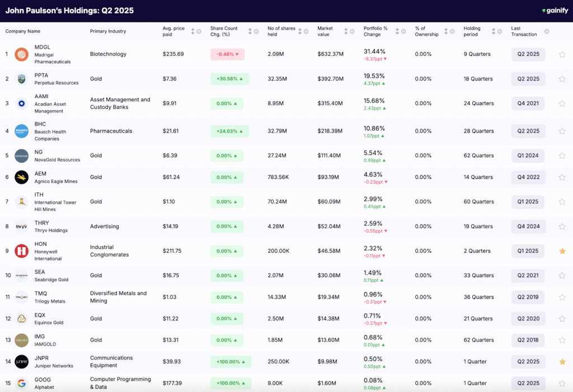Click IMG's Q2 2018 last transaction button
Screen dimensions: 573x392
[528, 340]
